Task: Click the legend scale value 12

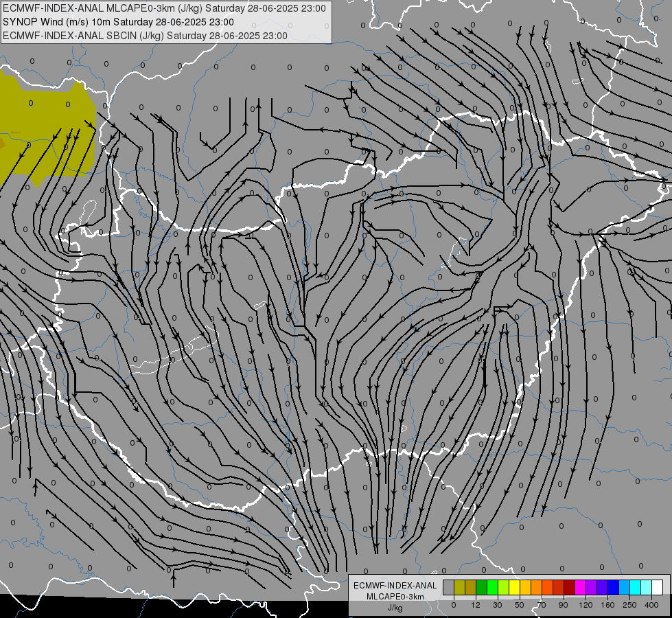Action: tap(476, 605)
